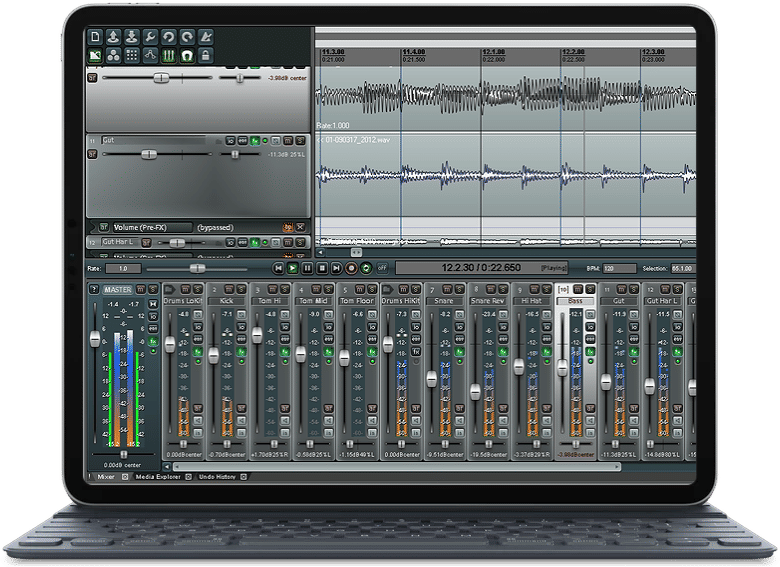Open Volume (Pre-FX) envelope name dropdown
The image size is (780, 567).
(152, 228)
